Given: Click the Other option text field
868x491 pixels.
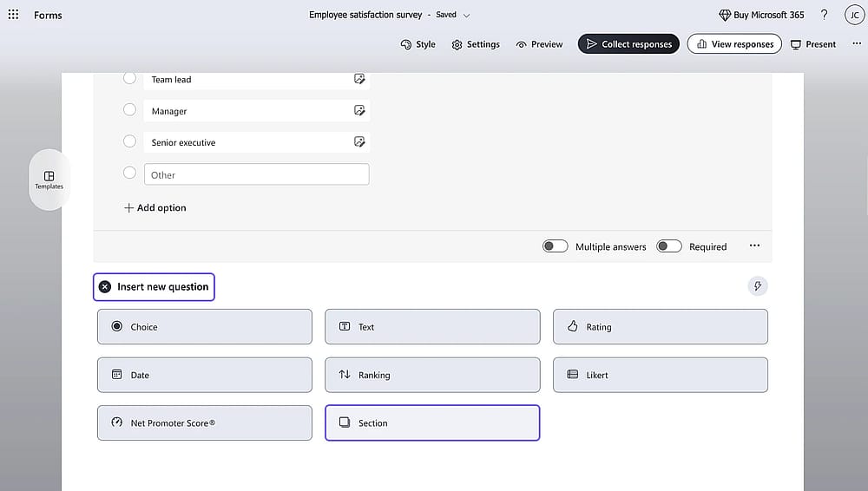Looking at the screenshot, I should [256, 174].
